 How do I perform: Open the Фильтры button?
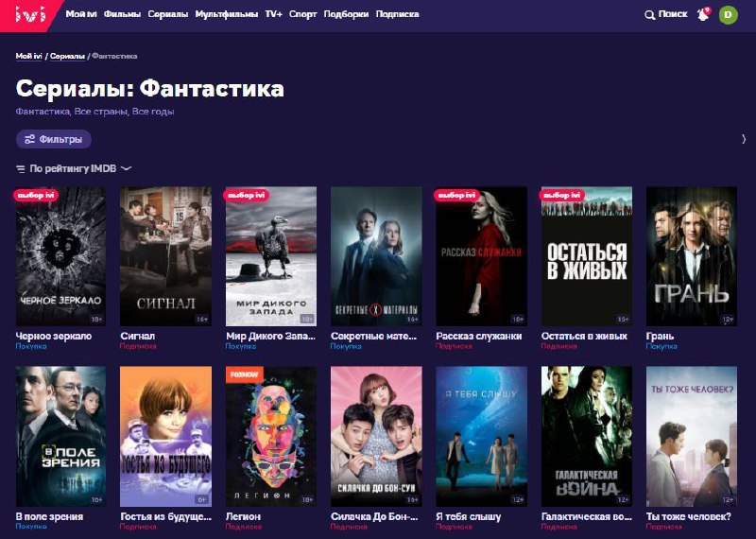[x=54, y=139]
